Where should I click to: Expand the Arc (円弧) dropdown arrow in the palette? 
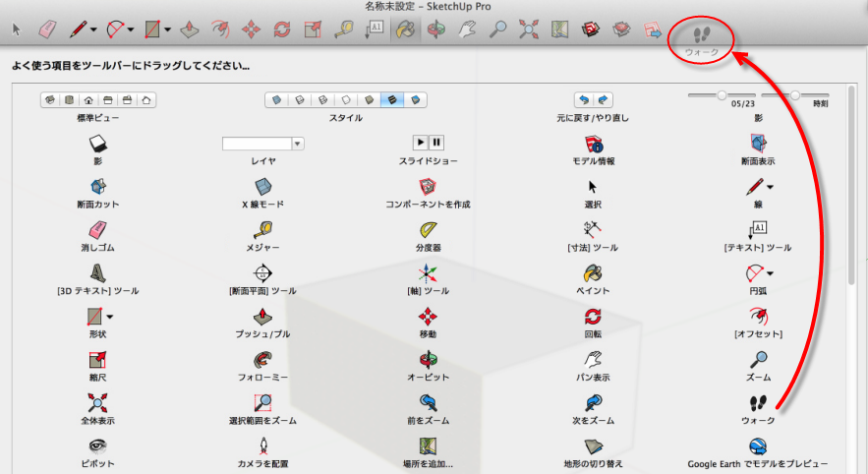click(770, 273)
